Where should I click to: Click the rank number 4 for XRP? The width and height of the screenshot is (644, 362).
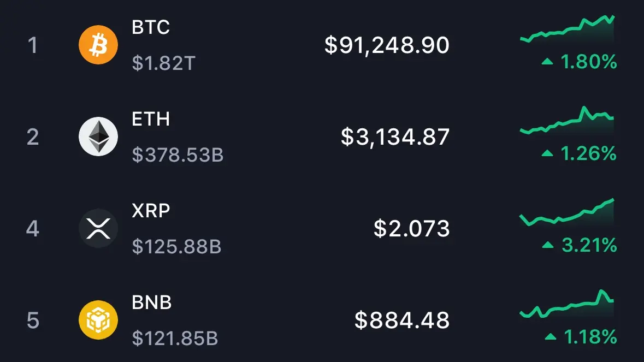click(32, 229)
